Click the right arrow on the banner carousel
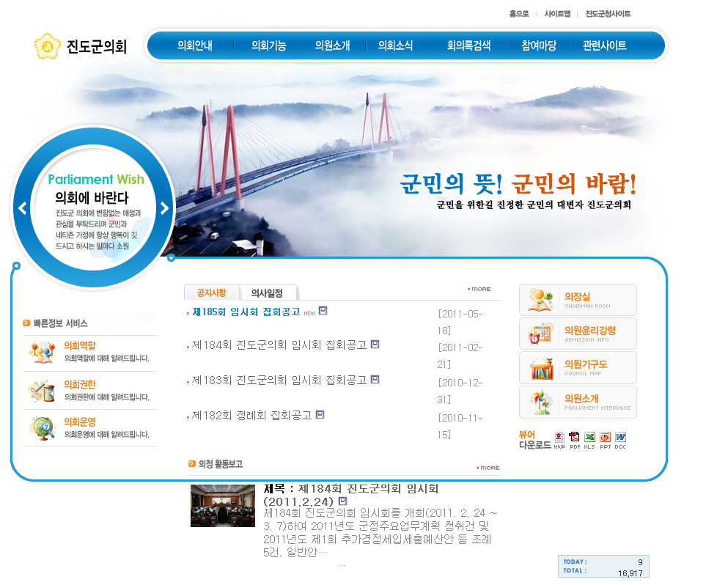Viewport: 728px width, 585px height. 163,207
